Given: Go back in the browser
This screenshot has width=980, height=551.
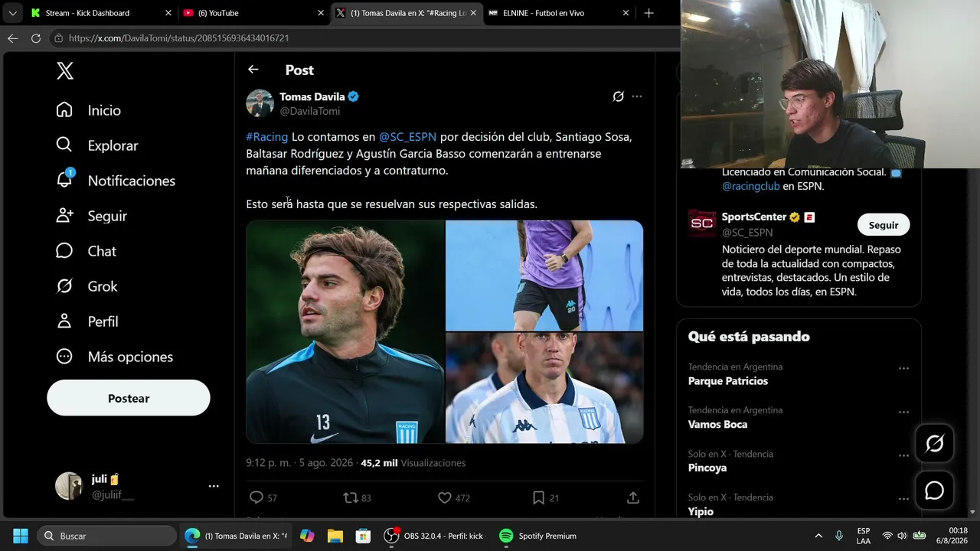Looking at the screenshot, I should click(13, 38).
